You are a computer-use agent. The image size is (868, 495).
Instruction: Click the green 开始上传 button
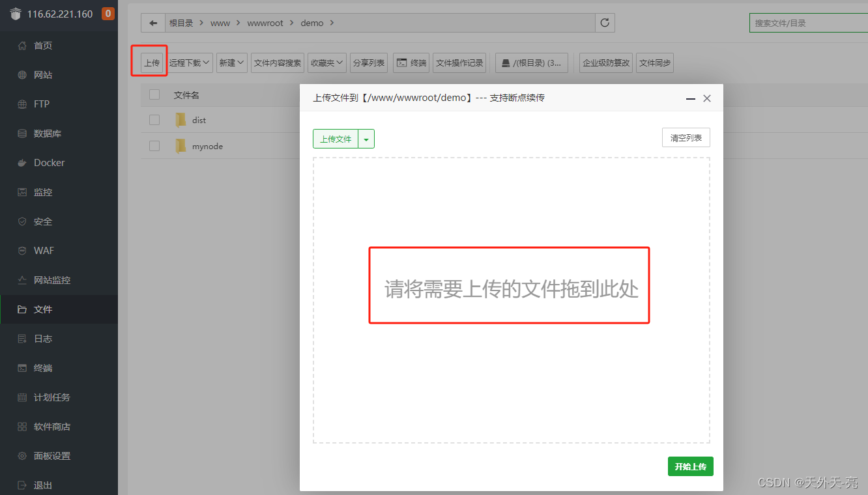click(x=691, y=466)
